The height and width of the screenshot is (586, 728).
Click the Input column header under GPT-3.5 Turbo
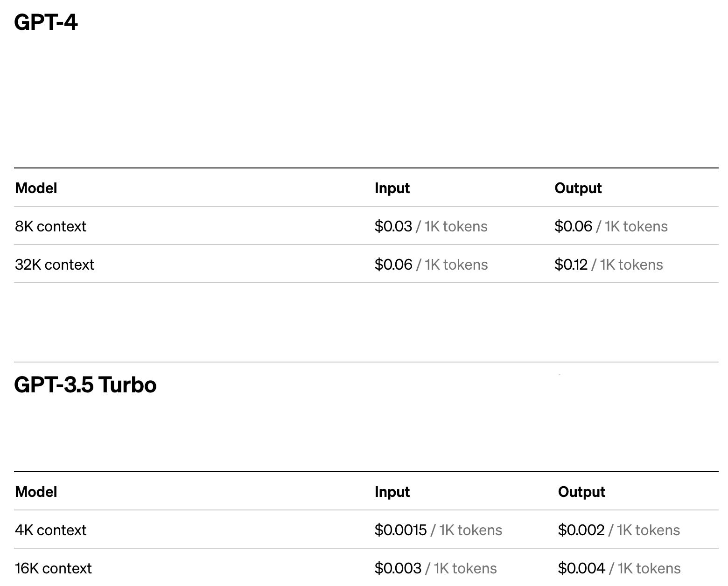(392, 492)
